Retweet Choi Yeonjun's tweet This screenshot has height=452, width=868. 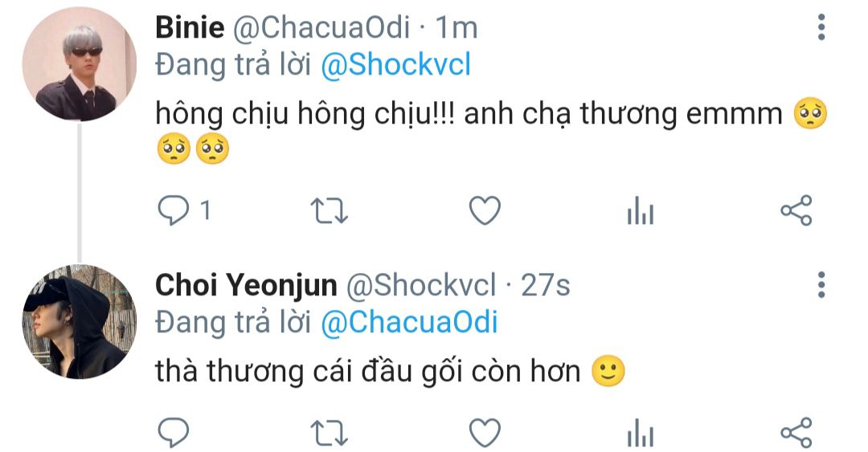(329, 433)
